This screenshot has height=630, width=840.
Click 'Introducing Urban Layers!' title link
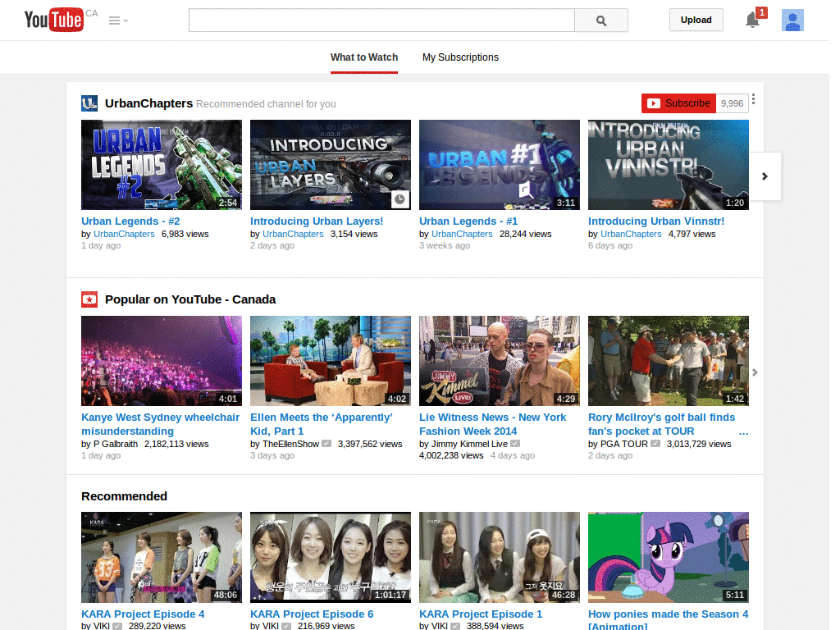(x=317, y=221)
